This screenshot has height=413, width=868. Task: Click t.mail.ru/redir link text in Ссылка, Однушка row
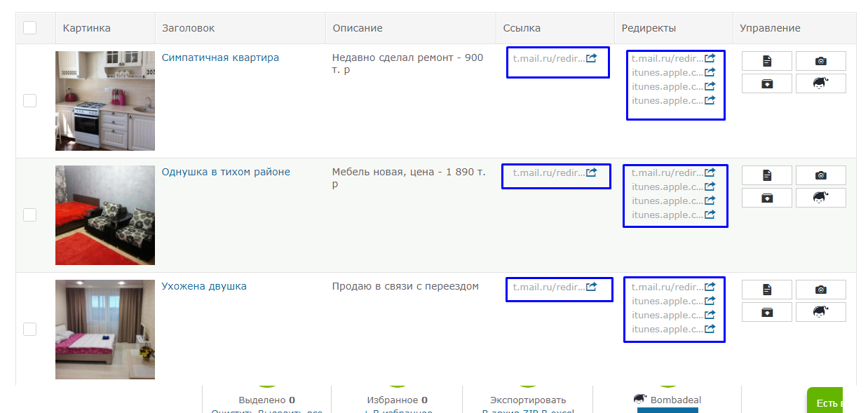click(548, 172)
